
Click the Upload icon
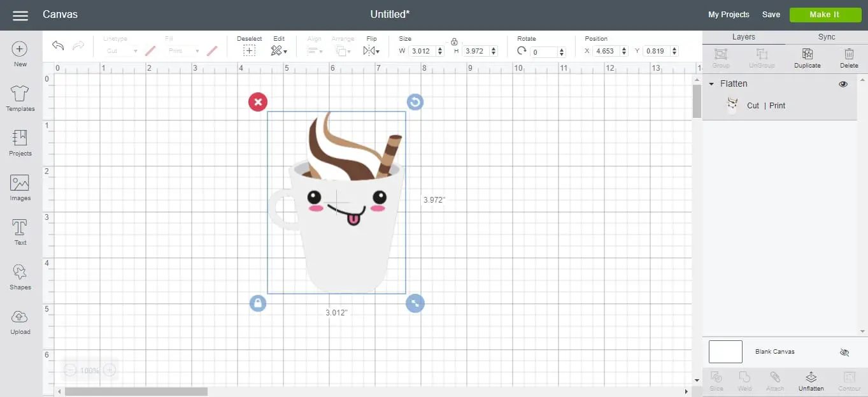click(x=20, y=319)
